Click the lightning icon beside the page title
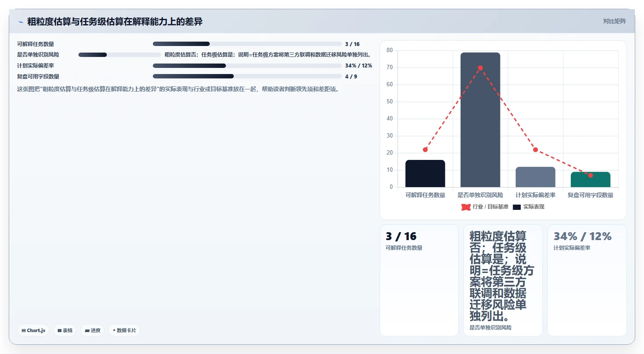Viewport: 644px width, 354px height. coord(21,21)
